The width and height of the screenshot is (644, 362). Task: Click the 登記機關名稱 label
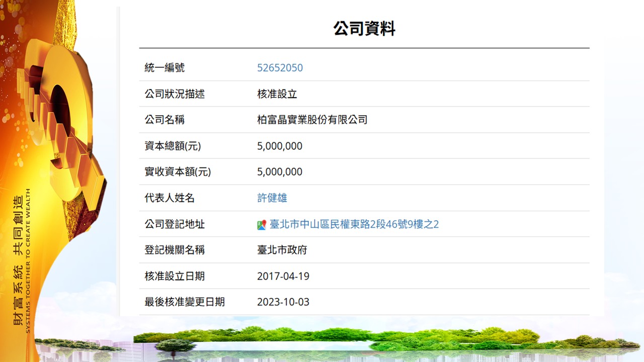click(175, 250)
